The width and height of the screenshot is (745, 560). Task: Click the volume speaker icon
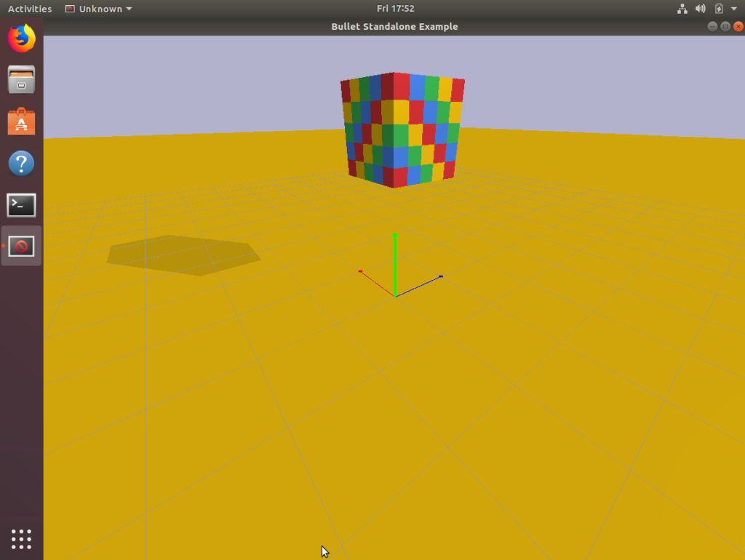700,9
